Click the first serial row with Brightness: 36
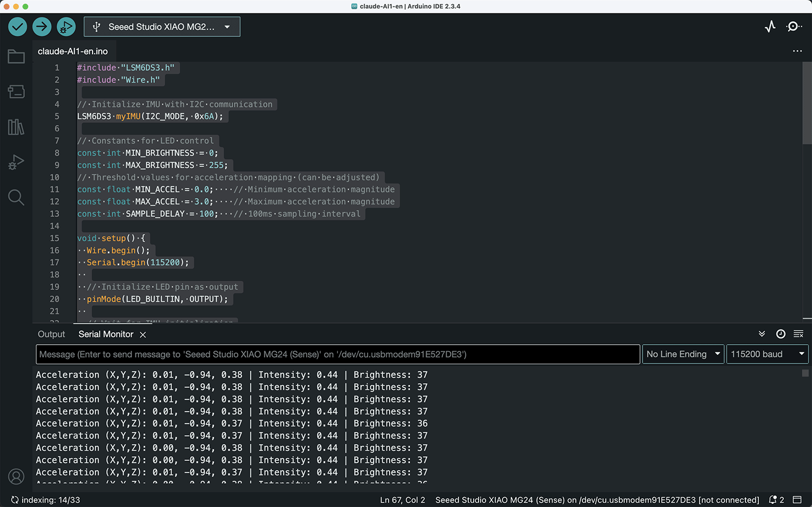The width and height of the screenshot is (812, 507). (x=232, y=423)
